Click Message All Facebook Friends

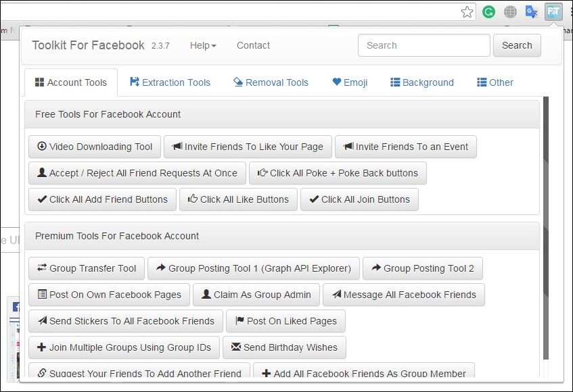(x=404, y=295)
